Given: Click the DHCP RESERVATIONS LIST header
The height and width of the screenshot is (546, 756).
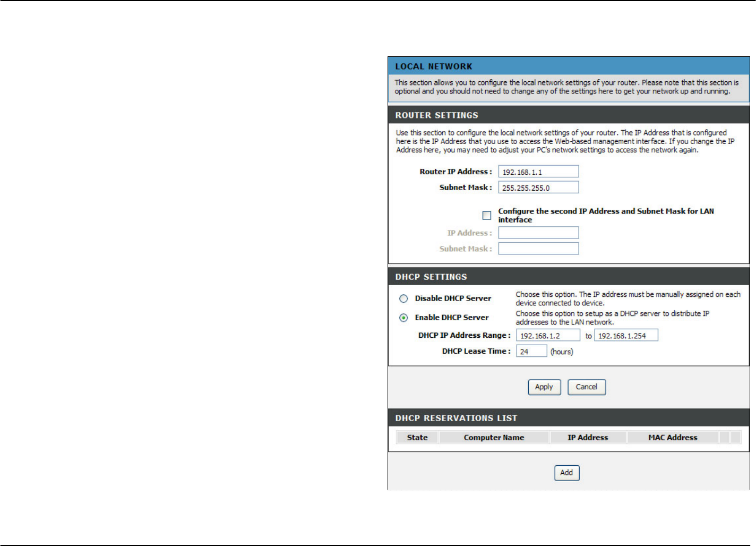Looking at the screenshot, I should coord(456,418).
